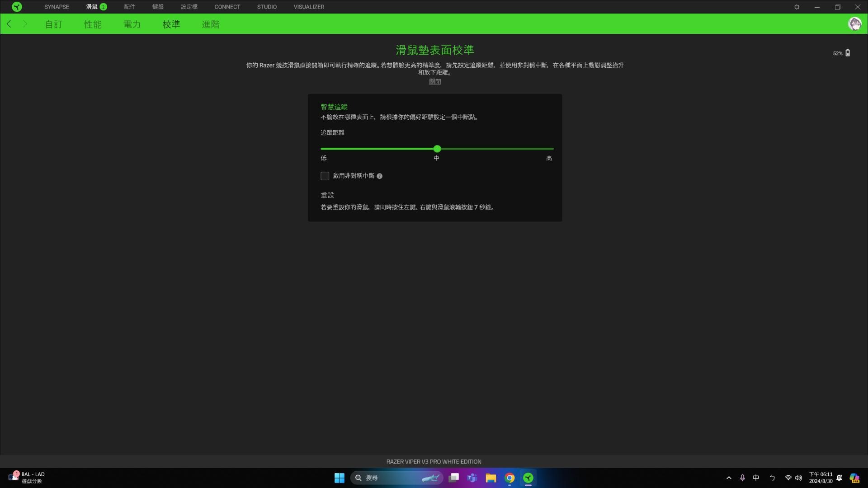Click the forward navigation arrow

click(x=25, y=24)
